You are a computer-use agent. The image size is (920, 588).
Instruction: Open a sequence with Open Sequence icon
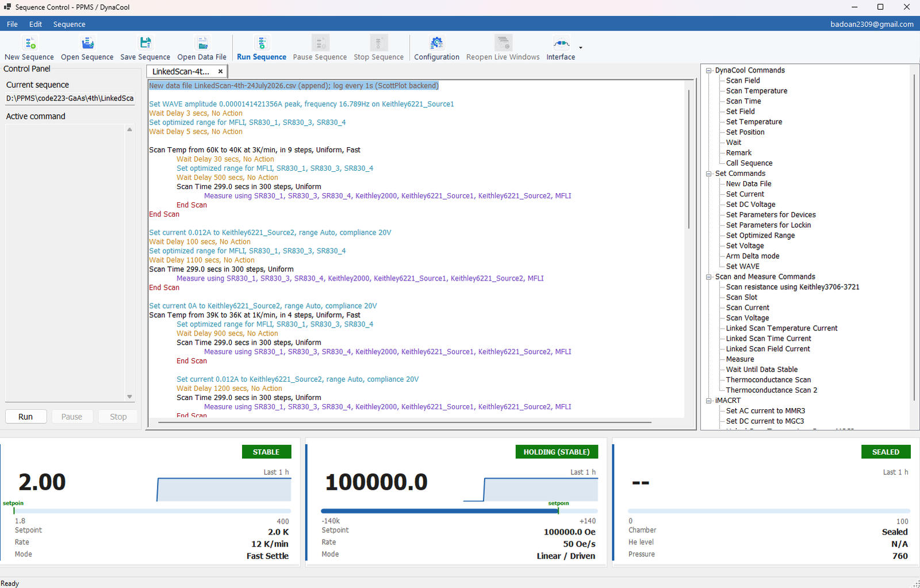click(87, 43)
